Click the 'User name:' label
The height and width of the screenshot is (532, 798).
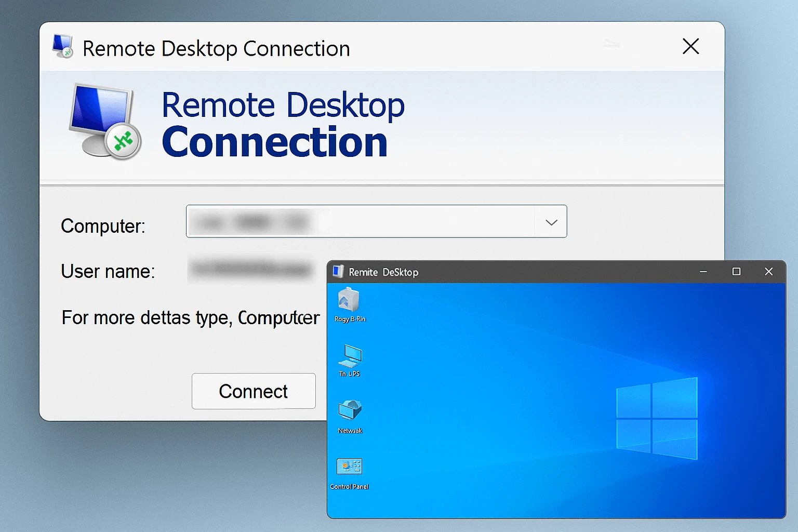pos(108,271)
